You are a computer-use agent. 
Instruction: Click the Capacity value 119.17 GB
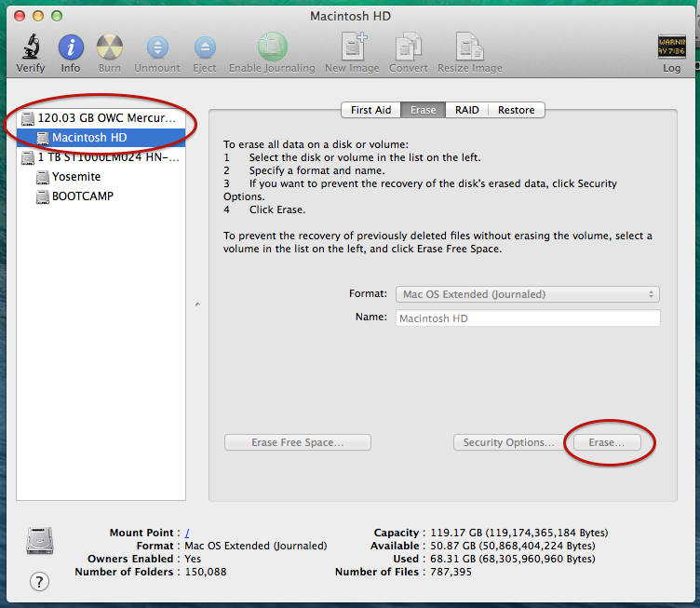(x=518, y=533)
